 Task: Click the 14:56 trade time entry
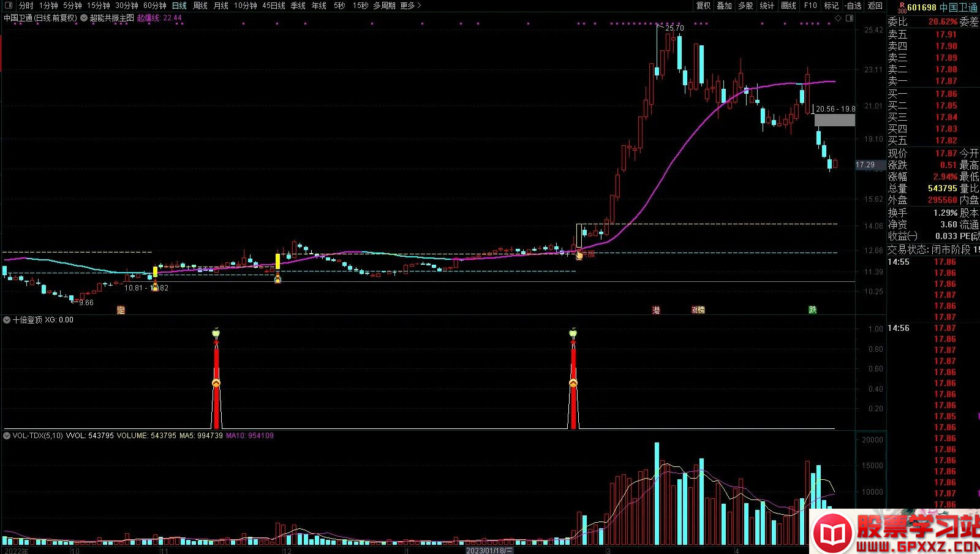pyautogui.click(x=899, y=328)
